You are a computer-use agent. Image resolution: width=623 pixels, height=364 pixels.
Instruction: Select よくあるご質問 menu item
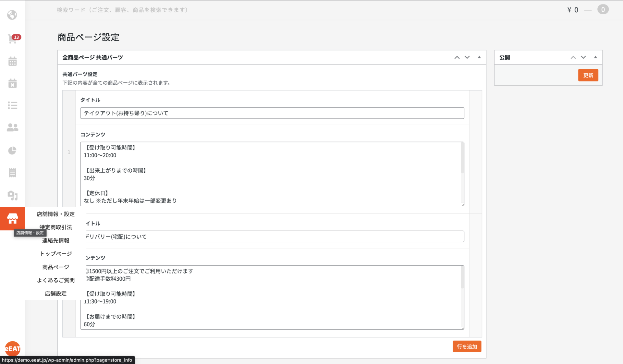click(56, 280)
